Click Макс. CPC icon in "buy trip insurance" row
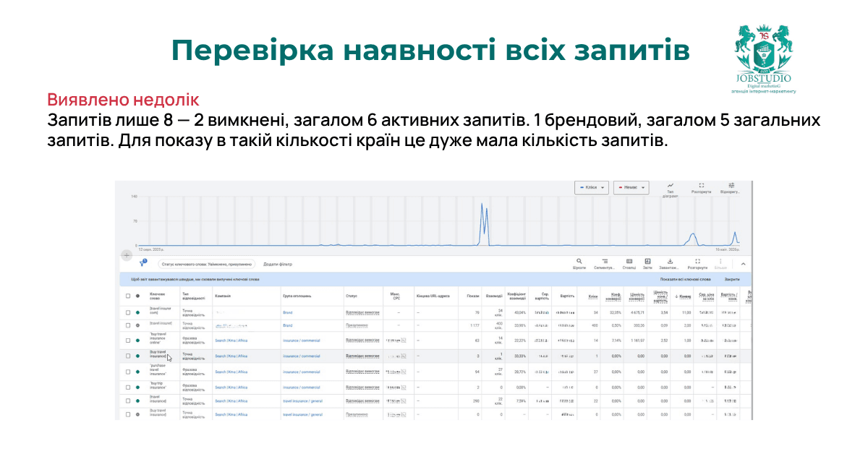 point(404,387)
